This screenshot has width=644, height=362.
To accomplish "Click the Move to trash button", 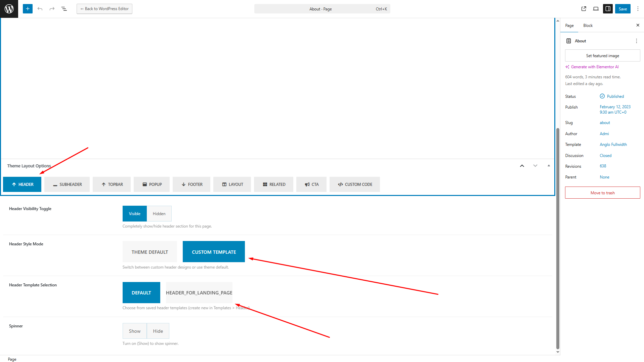I will point(602,193).
